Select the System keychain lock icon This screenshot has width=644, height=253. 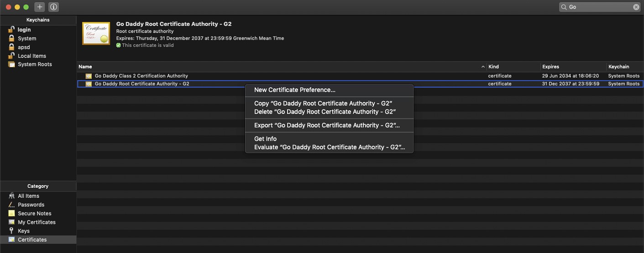[12, 38]
